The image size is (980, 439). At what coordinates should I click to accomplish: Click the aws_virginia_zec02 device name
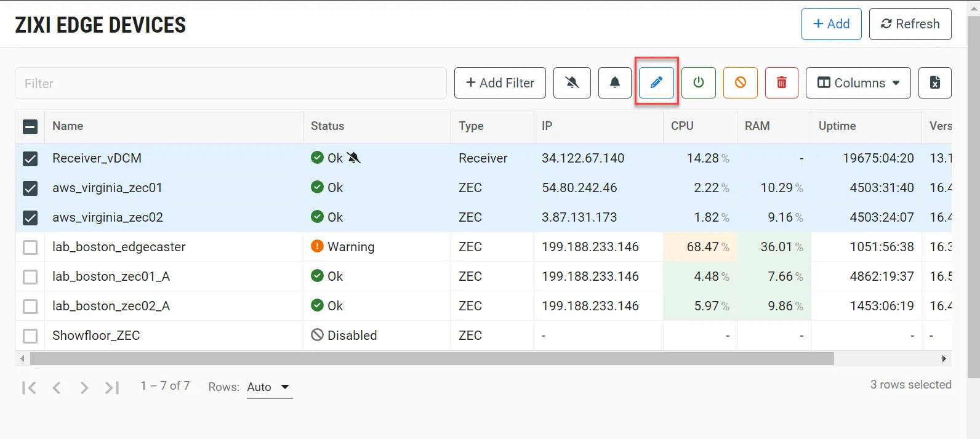[x=108, y=217]
